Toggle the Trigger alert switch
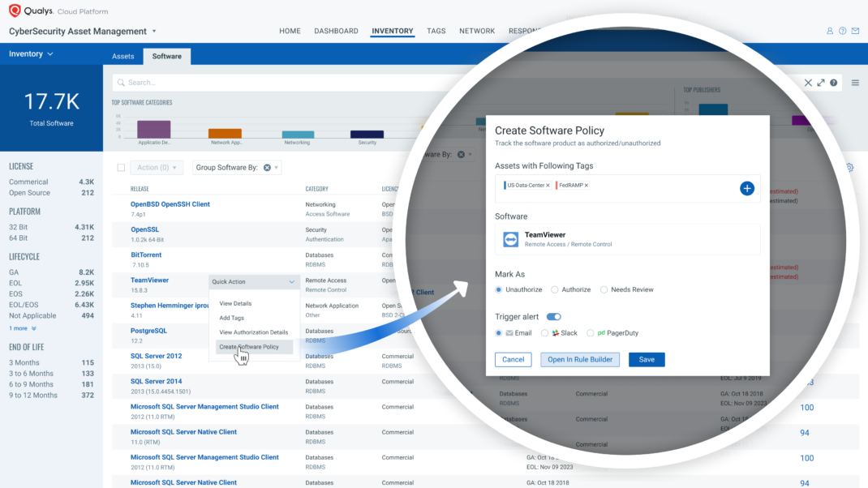The height and width of the screenshot is (488, 868). (x=553, y=317)
